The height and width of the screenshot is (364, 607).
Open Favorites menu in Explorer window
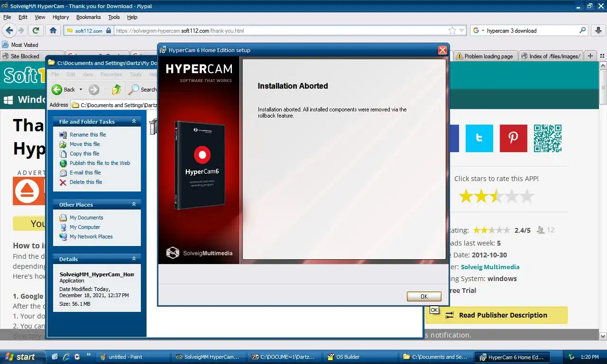[x=111, y=74]
